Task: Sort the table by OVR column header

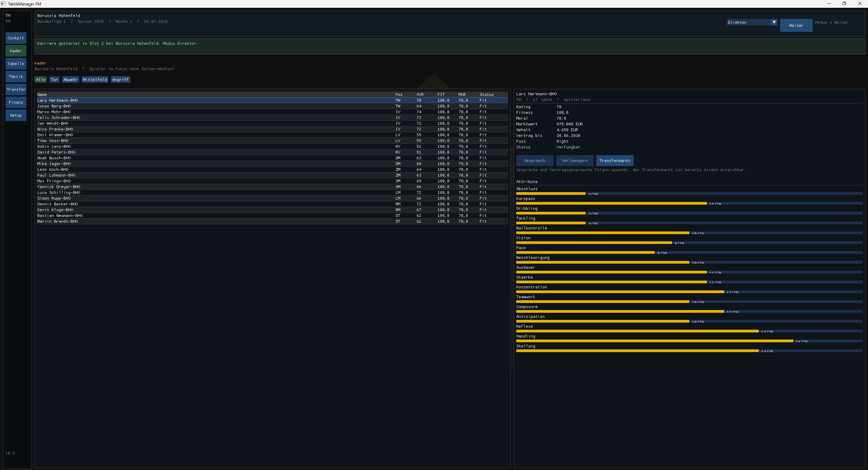Action: (420, 95)
